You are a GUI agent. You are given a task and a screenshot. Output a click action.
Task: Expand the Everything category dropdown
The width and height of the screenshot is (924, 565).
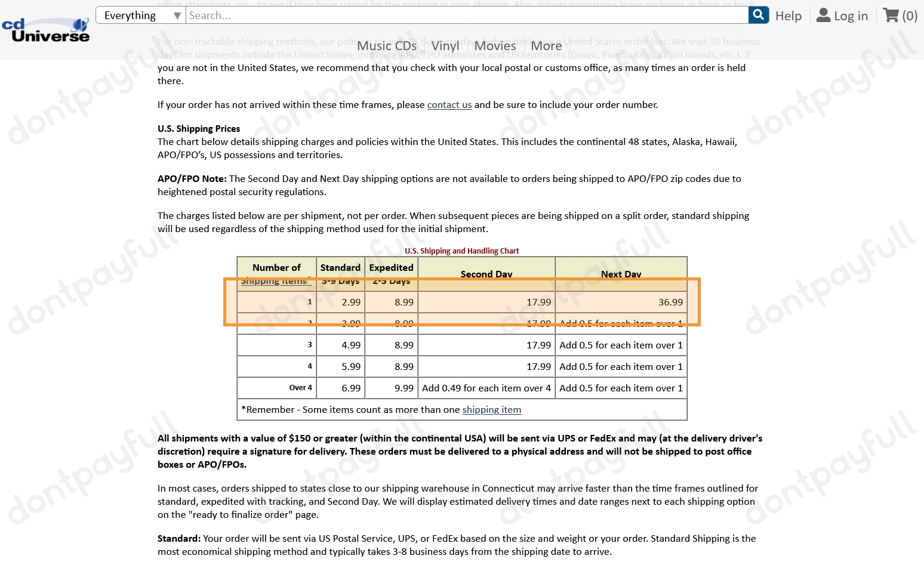141,16
